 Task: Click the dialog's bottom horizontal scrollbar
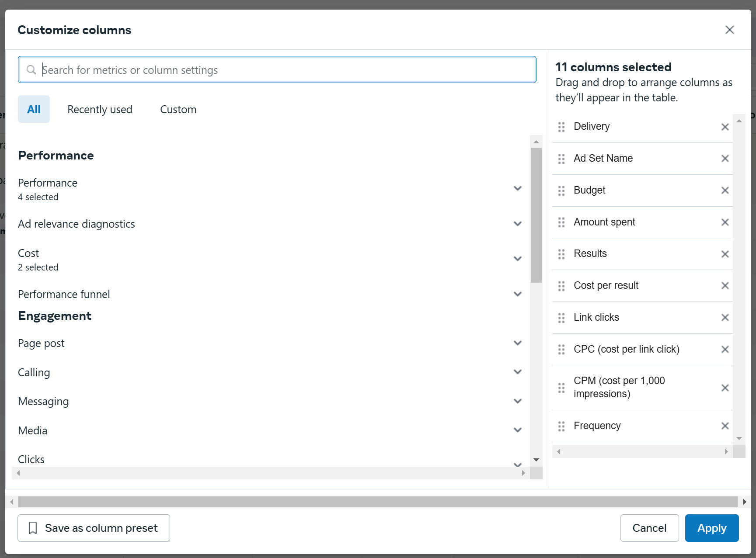pyautogui.click(x=378, y=502)
